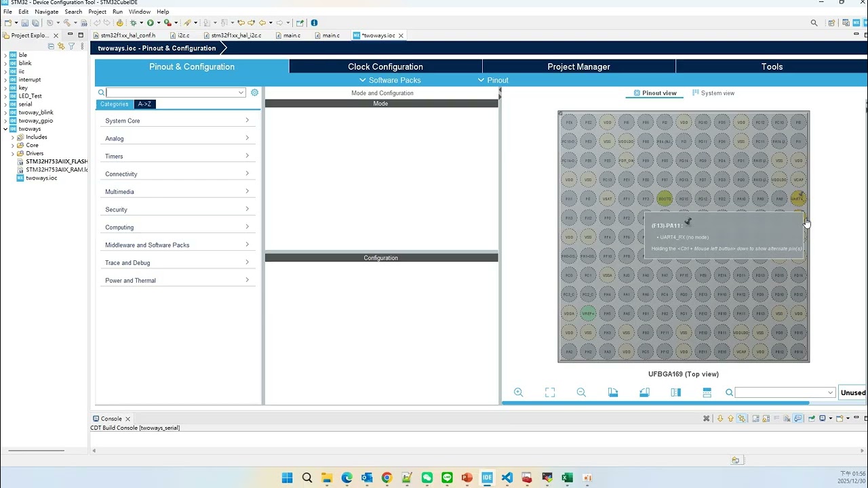Switch to A->Z listing

point(144,104)
